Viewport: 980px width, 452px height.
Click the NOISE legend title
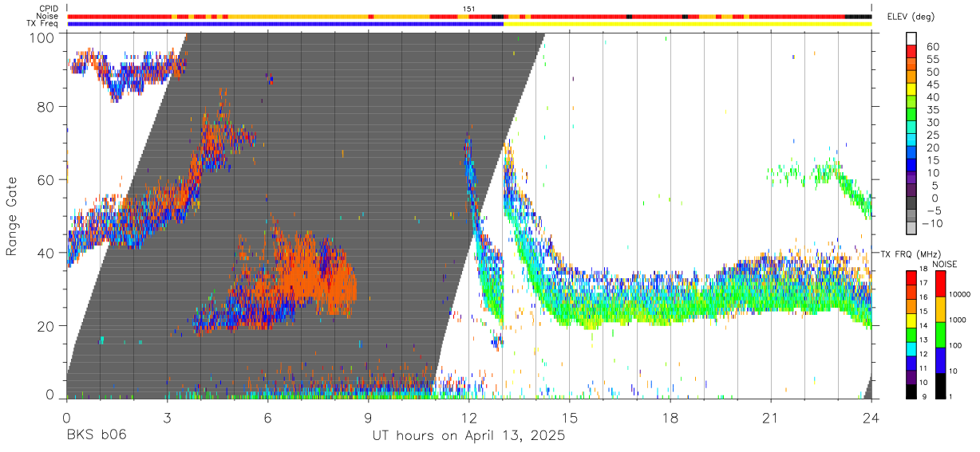tap(943, 264)
